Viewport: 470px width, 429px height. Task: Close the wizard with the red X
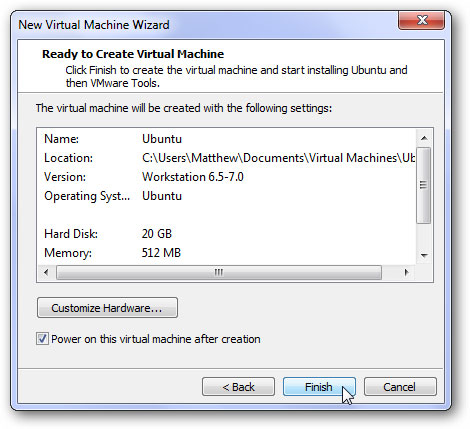[x=421, y=20]
